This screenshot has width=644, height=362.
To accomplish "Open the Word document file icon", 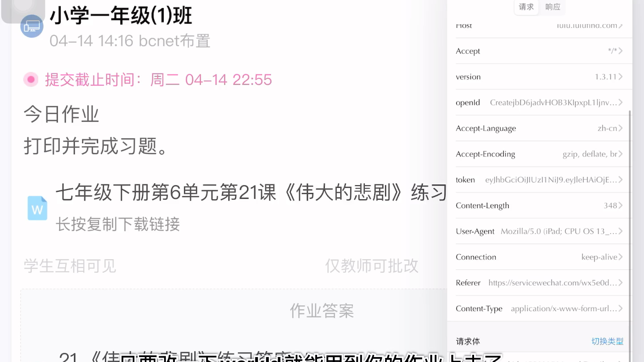I will (37, 208).
